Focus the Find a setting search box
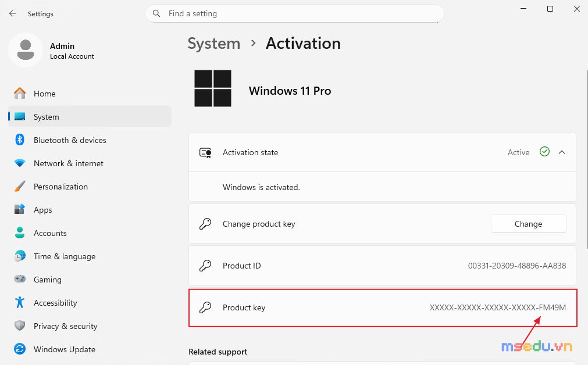This screenshot has width=588, height=365. (x=295, y=13)
